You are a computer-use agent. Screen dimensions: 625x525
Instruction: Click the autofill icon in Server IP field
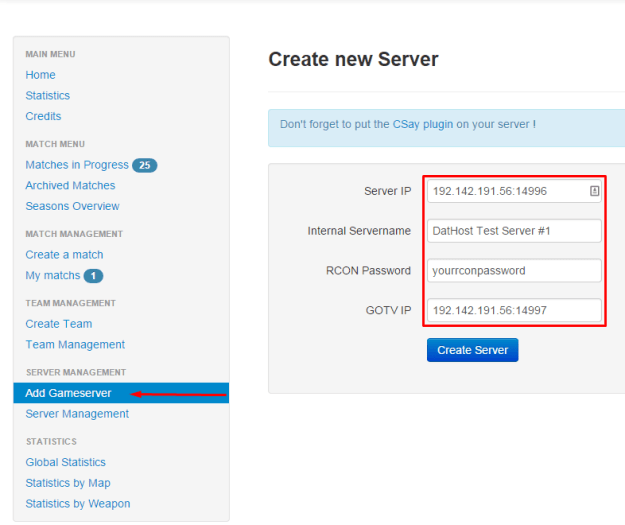594,191
